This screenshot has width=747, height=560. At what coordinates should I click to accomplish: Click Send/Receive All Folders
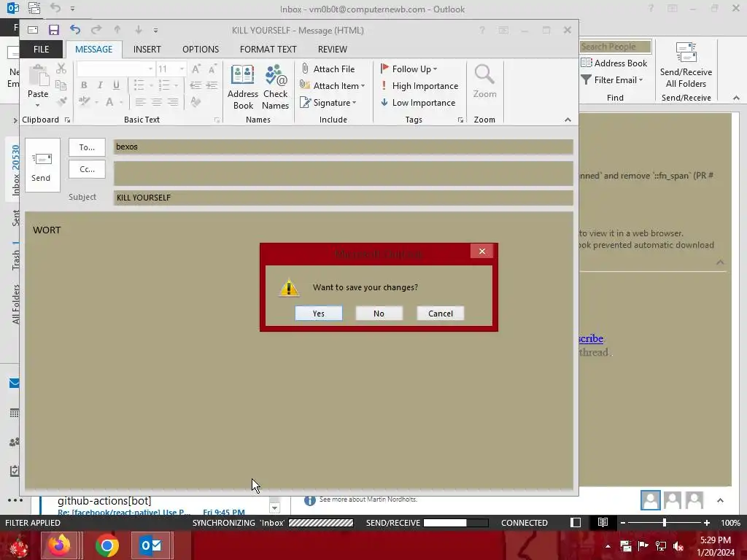[686, 65]
